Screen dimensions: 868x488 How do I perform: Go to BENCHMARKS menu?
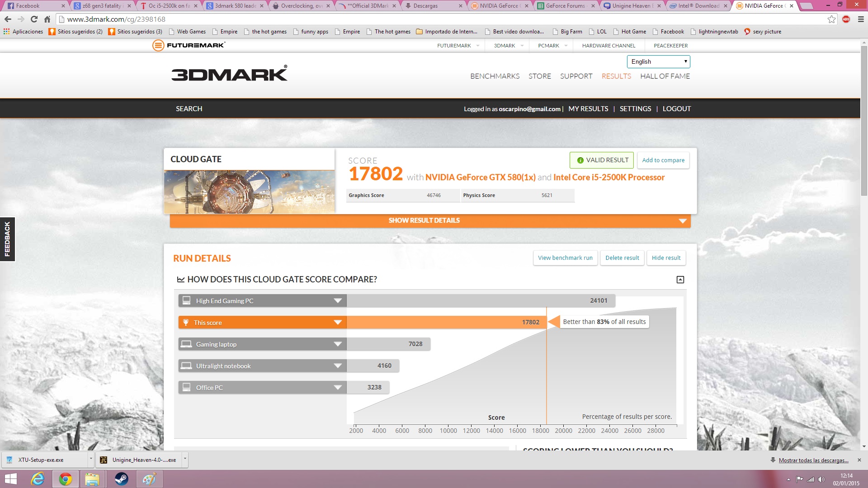(x=495, y=76)
